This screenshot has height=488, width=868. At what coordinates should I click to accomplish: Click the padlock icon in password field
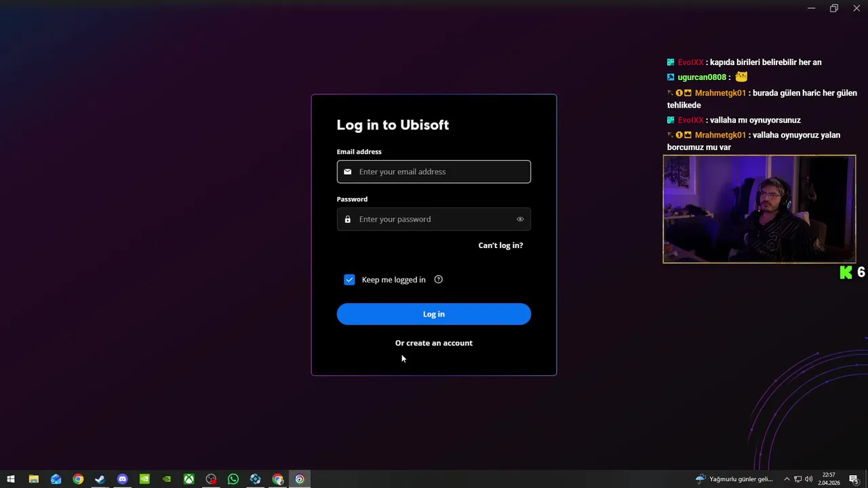tap(348, 219)
